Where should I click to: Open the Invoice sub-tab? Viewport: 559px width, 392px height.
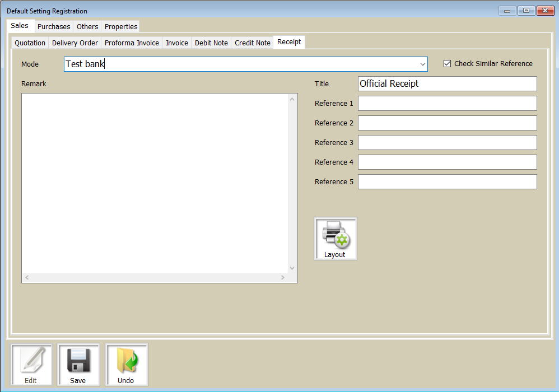click(177, 43)
